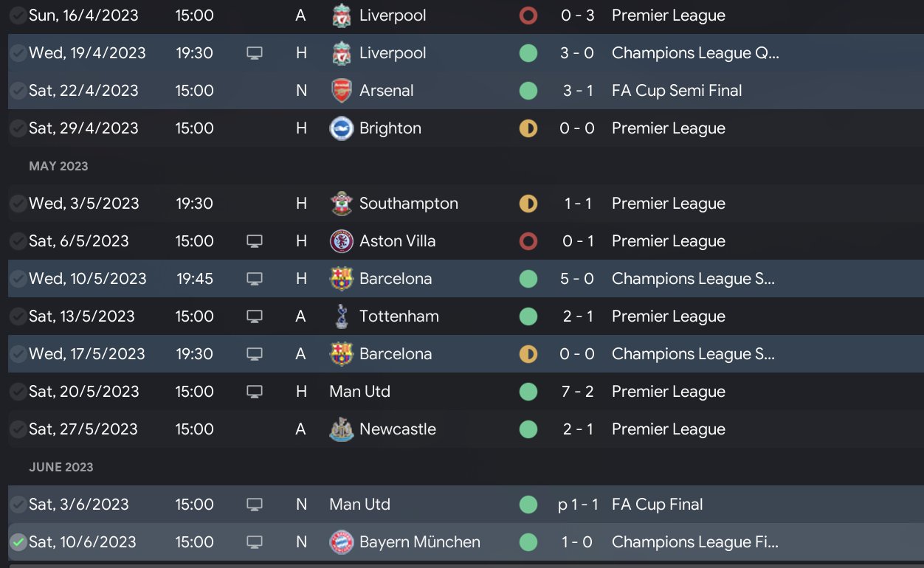Viewport: 924px width, 568px height.
Task: Open the Bayern München team name link
Action: [x=419, y=542]
